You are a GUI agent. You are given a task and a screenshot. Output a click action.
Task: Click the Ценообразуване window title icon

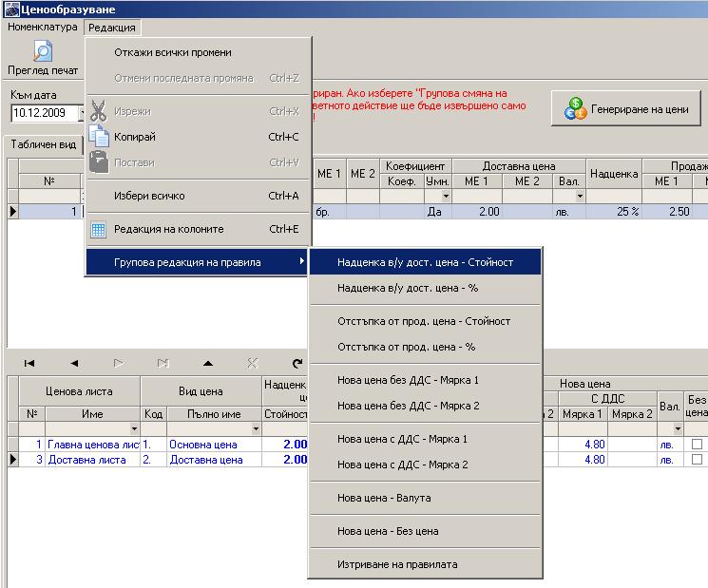[x=11, y=9]
